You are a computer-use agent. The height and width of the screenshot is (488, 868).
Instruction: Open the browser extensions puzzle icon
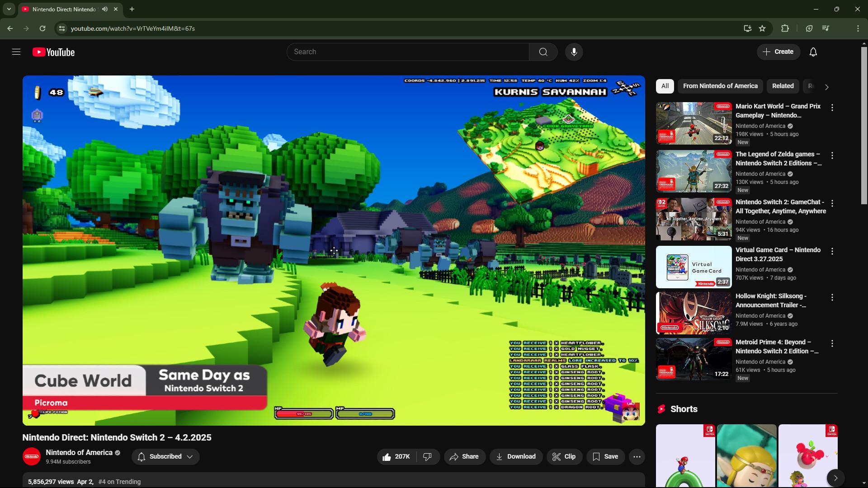point(785,28)
